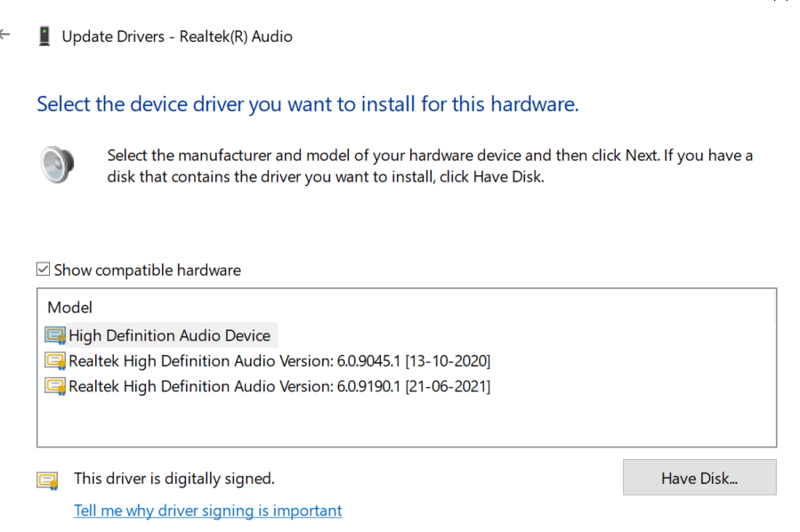Open the driver signing importance link
Screen dimensions: 800x532
coord(207,511)
